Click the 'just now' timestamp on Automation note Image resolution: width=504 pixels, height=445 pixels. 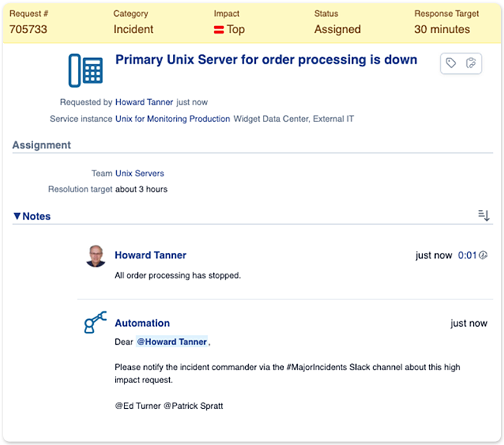tap(469, 323)
